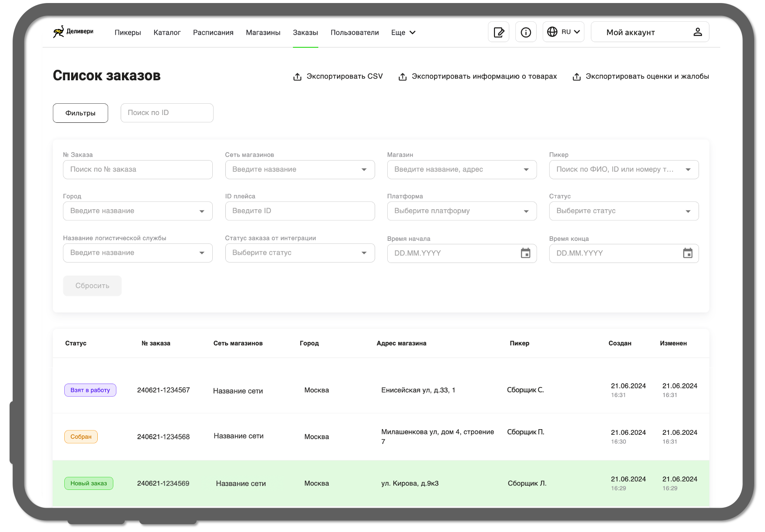Open calendar for Время конца
Viewport: 765px width, 532px height.
[x=687, y=253]
